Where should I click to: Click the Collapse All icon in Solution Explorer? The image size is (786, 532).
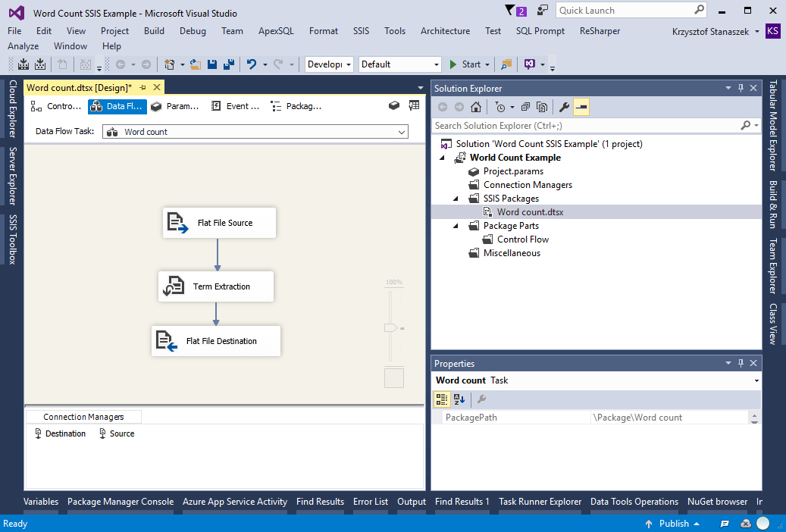525,107
